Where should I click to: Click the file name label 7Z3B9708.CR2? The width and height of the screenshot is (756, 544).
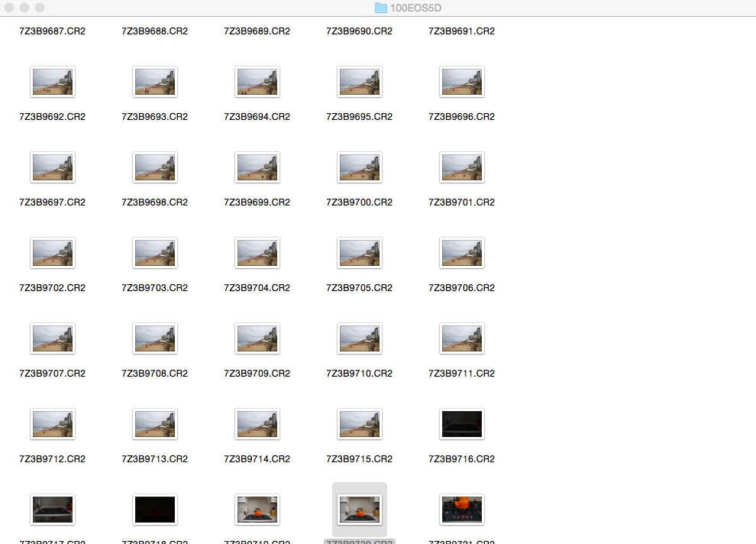pyautogui.click(x=155, y=374)
